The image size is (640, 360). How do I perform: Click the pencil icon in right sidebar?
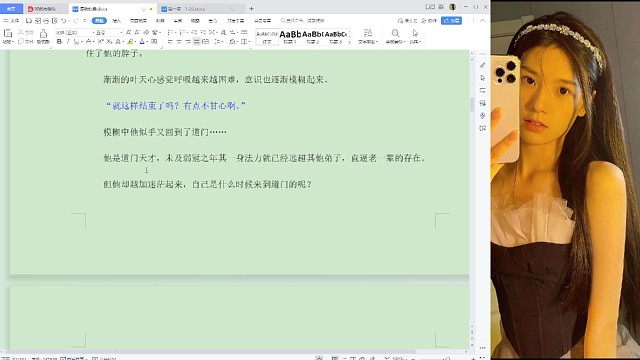[x=482, y=65]
